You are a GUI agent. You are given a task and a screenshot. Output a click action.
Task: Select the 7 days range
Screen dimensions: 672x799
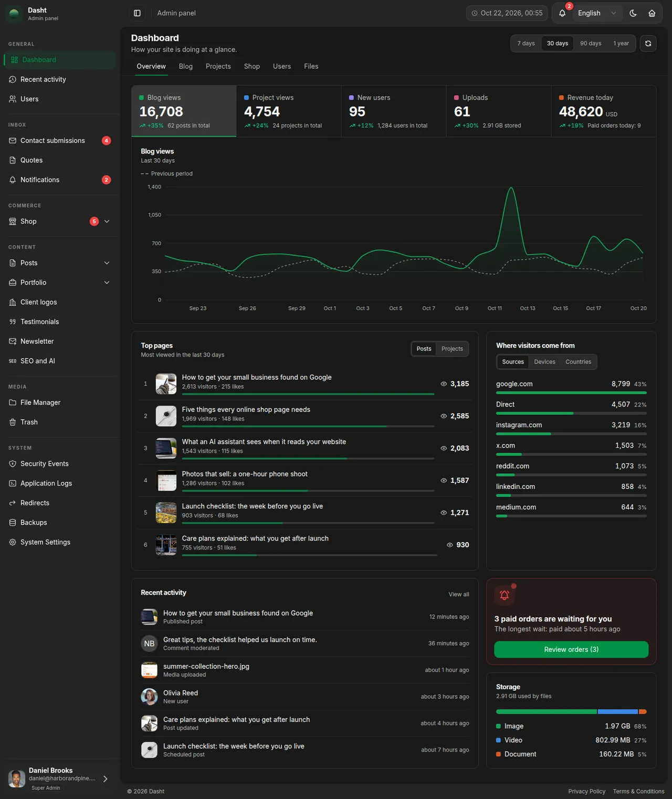click(x=526, y=44)
